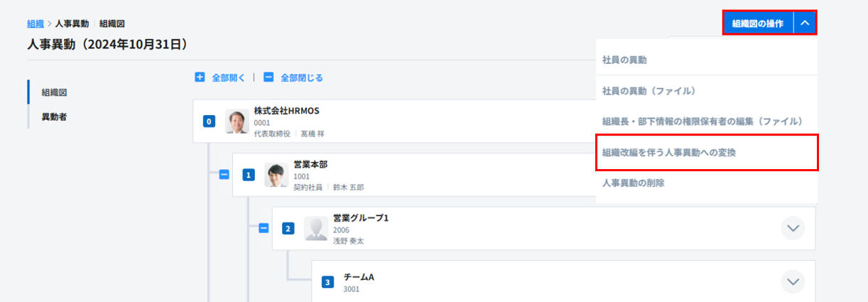Click the level 1 badge on 営業本部

248,175
